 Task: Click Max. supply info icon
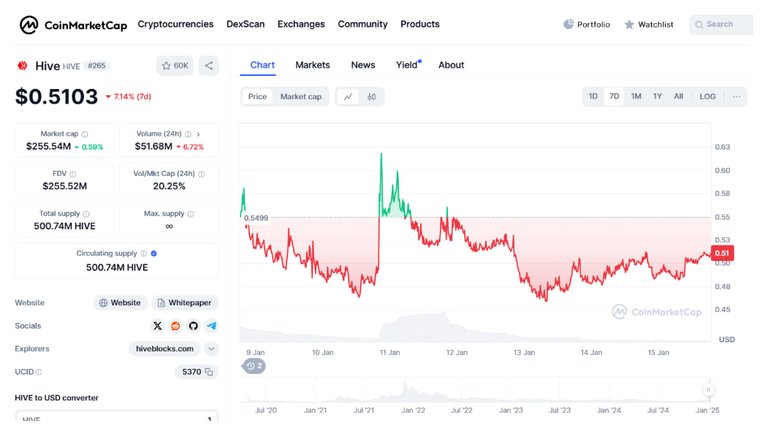[191, 214]
